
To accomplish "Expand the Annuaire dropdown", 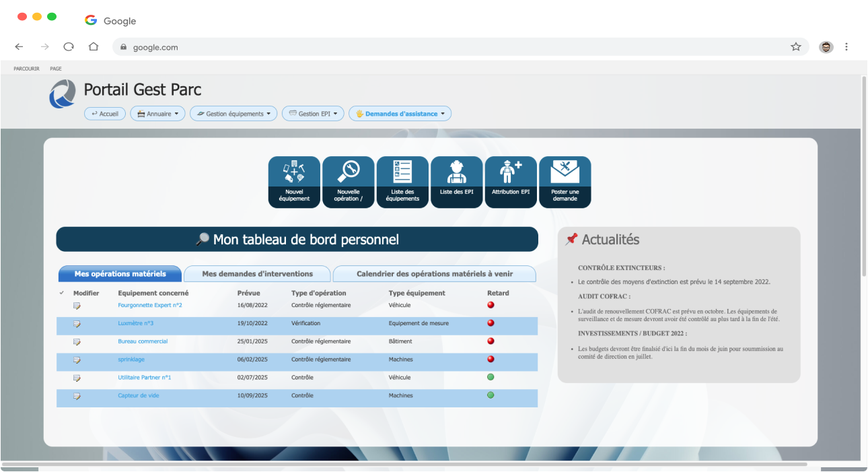I will [157, 113].
